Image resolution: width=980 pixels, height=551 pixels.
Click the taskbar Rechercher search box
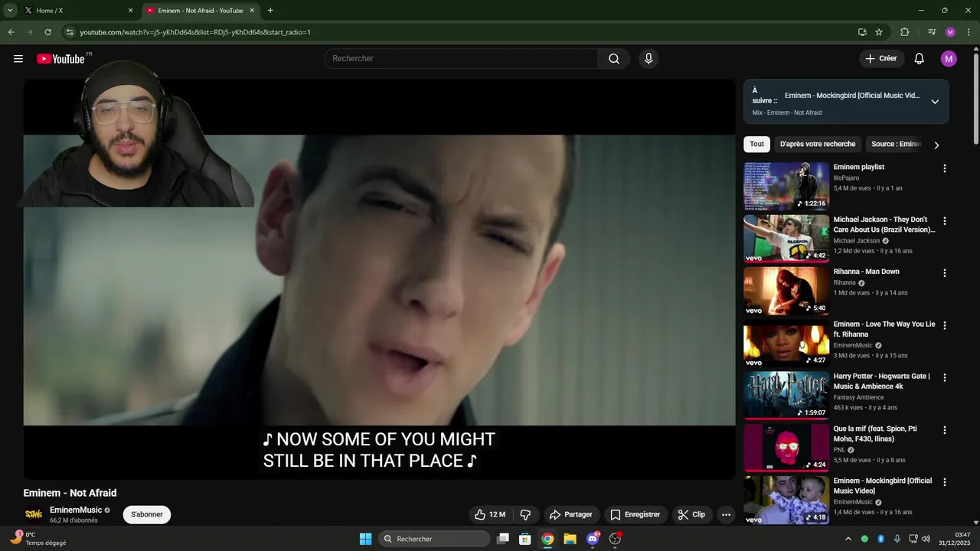pyautogui.click(x=434, y=539)
